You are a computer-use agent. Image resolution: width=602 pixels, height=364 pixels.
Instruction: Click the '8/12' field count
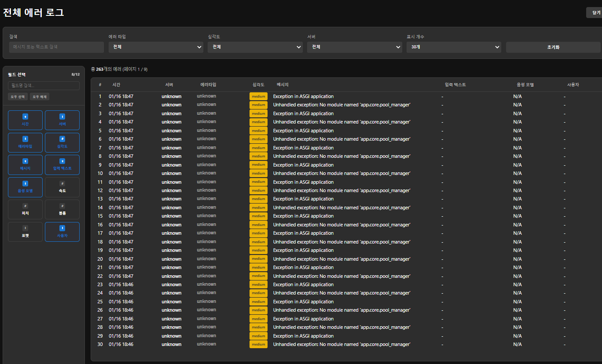click(75, 75)
